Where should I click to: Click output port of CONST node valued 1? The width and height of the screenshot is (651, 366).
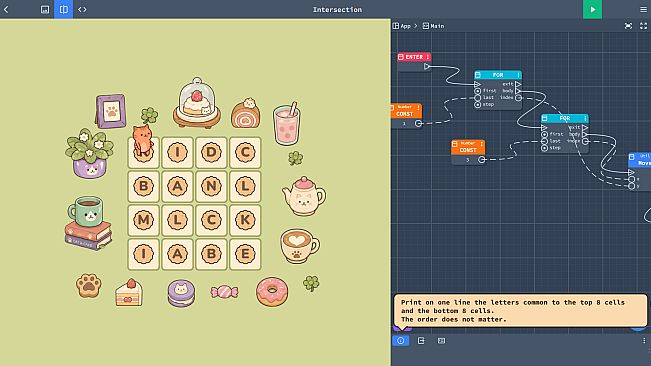click(x=418, y=124)
